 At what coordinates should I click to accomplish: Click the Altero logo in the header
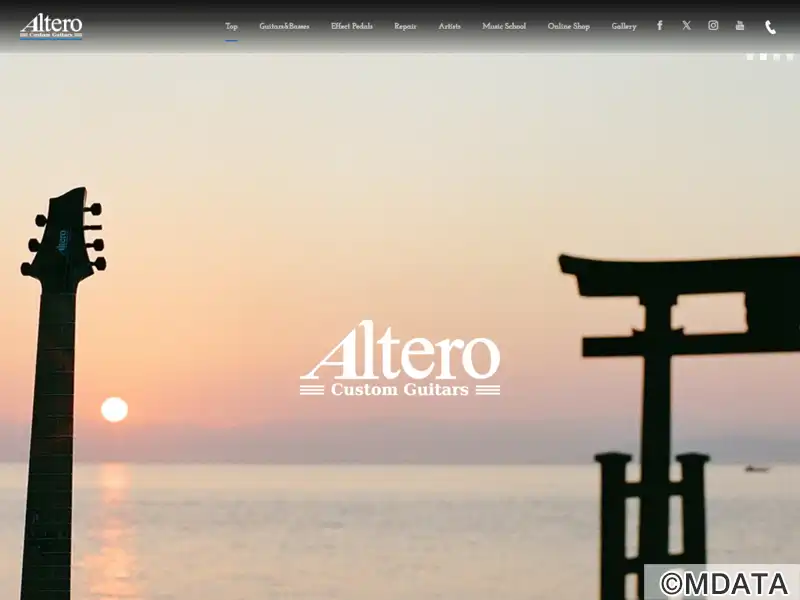(x=51, y=27)
